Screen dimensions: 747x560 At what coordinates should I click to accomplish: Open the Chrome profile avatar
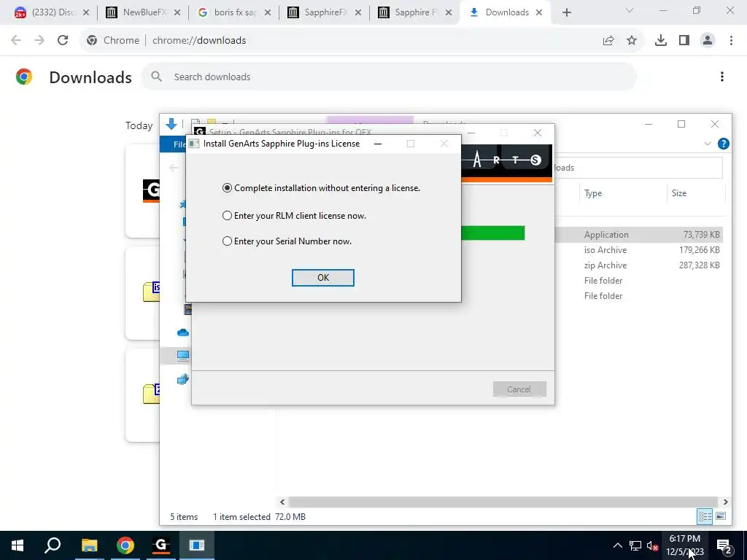[x=708, y=41]
